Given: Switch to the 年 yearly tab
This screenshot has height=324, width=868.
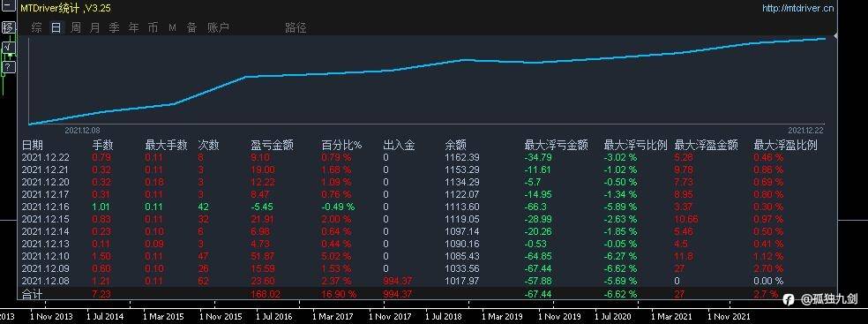Looking at the screenshot, I should click(133, 27).
